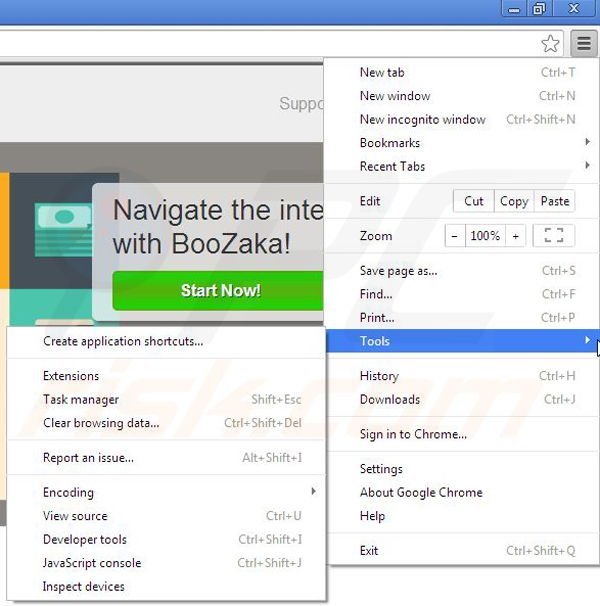
Task: Expand the Bookmarks submenu arrow
Action: (x=587, y=142)
